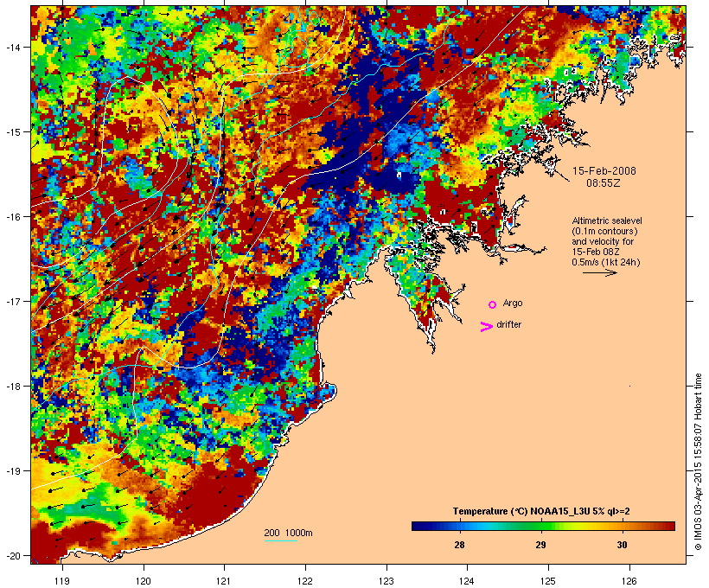Click the 200 1000m depth label
The height and width of the screenshot is (588, 709).
click(x=288, y=533)
